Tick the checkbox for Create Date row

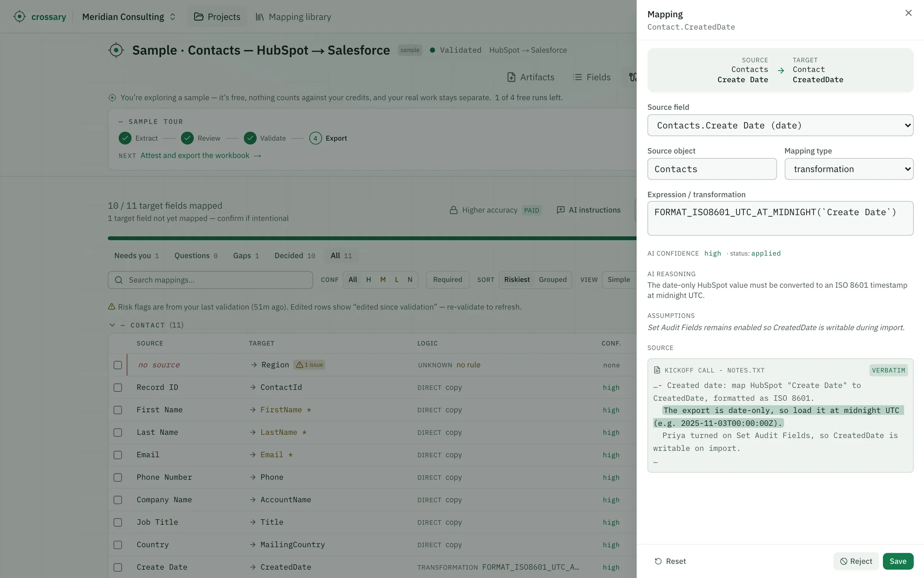118,567
